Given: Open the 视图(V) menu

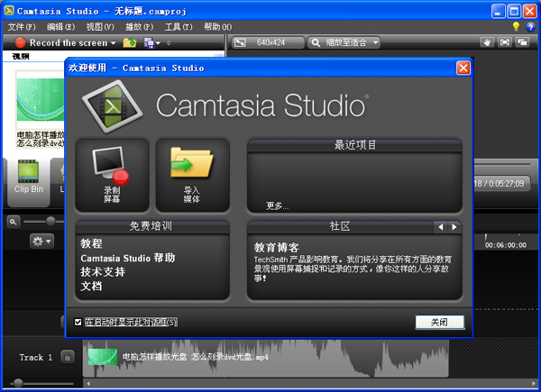Looking at the screenshot, I should coord(100,26).
